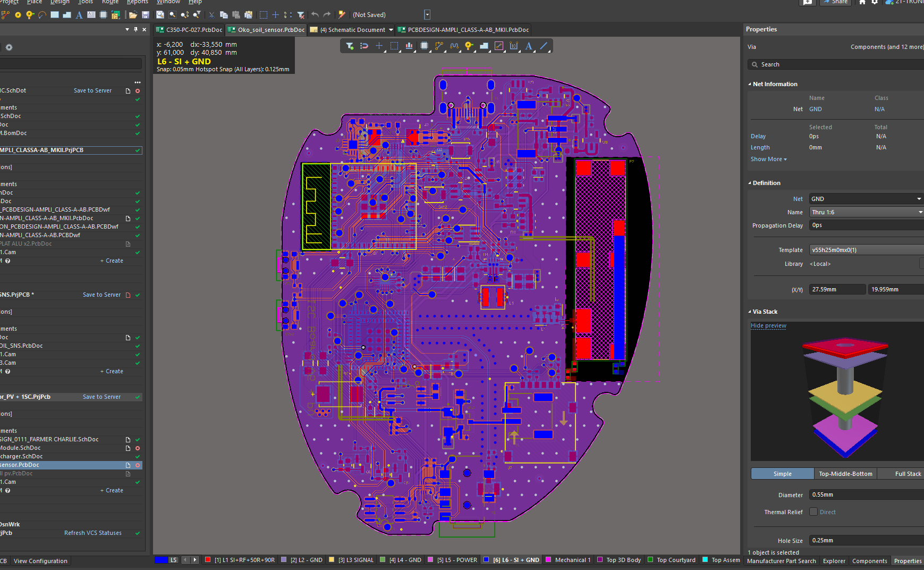Click the Properties panel Search field
Image resolution: width=924 pixels, height=570 pixels.
(x=834, y=64)
